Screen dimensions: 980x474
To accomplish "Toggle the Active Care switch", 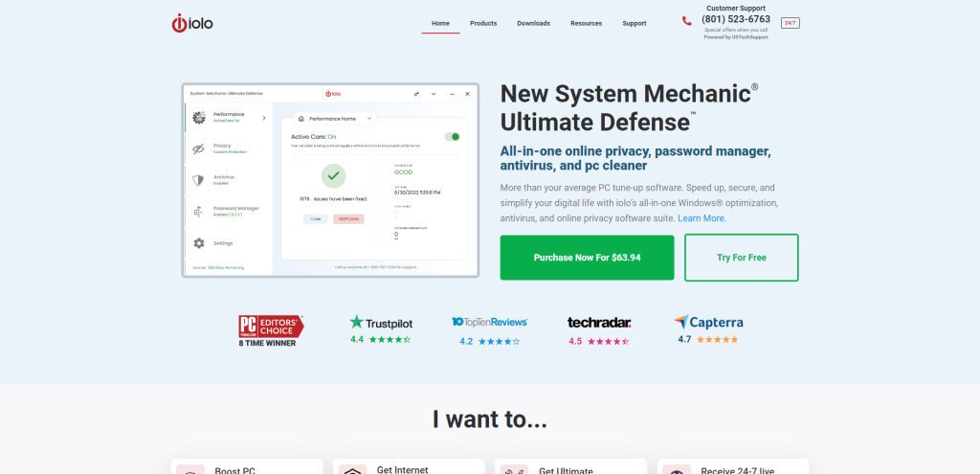I will pos(452,137).
